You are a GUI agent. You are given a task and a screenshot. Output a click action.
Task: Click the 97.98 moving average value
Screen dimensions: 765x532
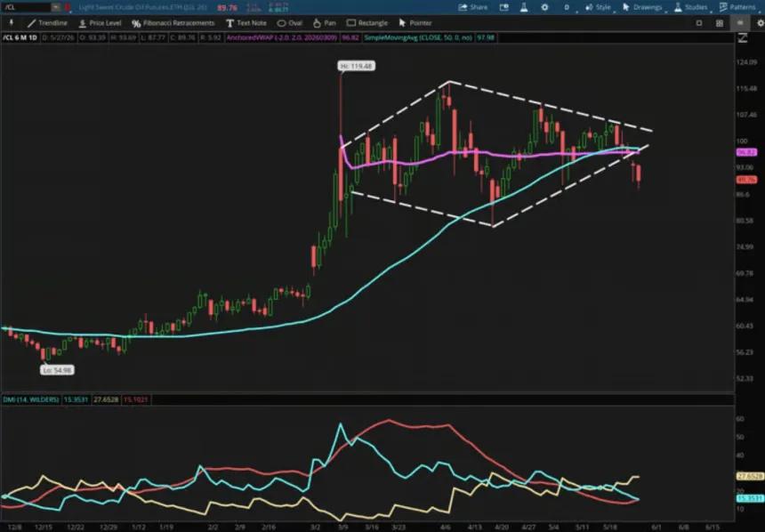pos(486,37)
